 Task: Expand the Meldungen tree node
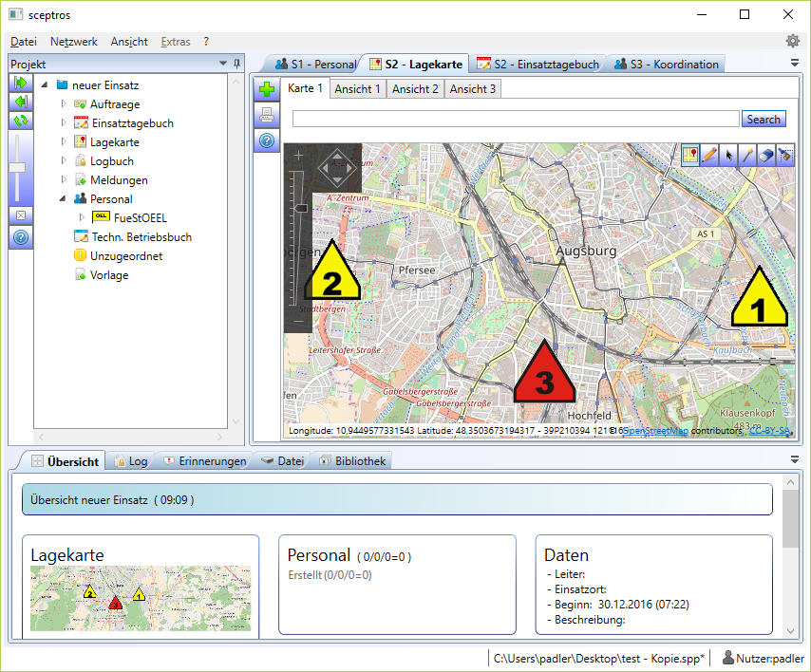64,180
